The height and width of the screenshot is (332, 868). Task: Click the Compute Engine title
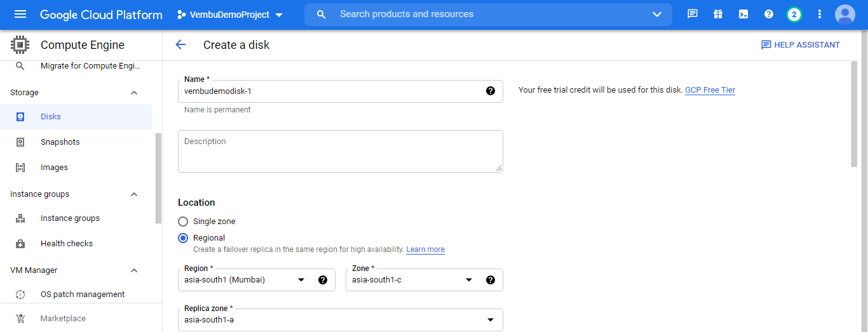tap(83, 45)
